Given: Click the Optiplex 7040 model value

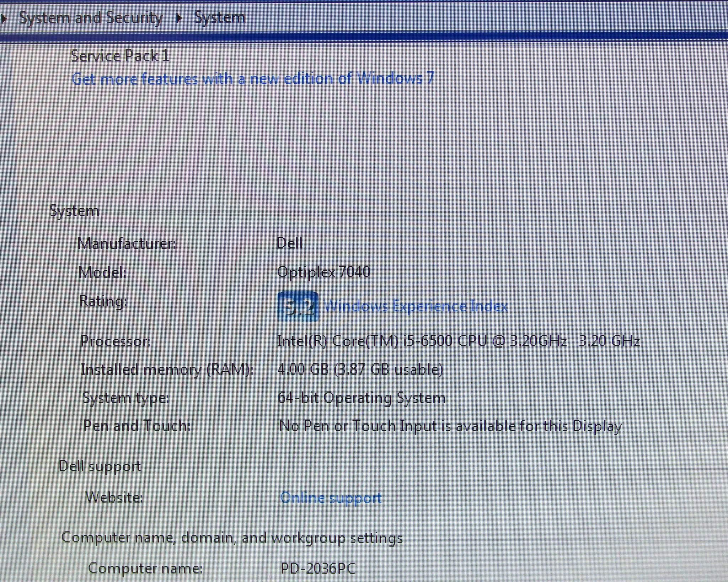Looking at the screenshot, I should coord(323,272).
